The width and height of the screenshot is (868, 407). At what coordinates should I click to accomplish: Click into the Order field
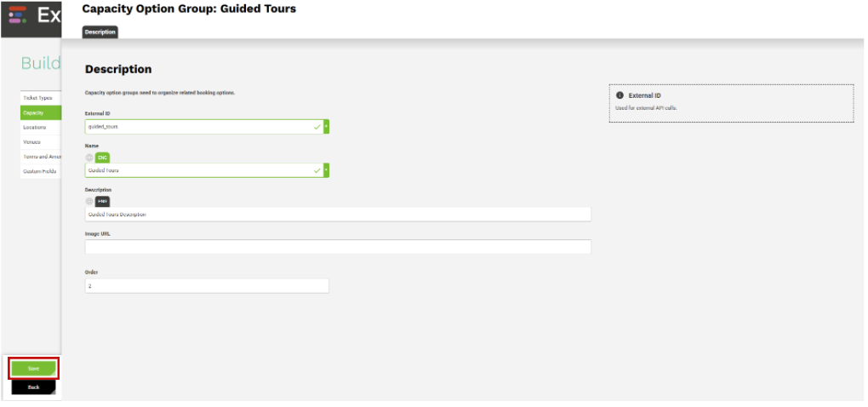(207, 286)
